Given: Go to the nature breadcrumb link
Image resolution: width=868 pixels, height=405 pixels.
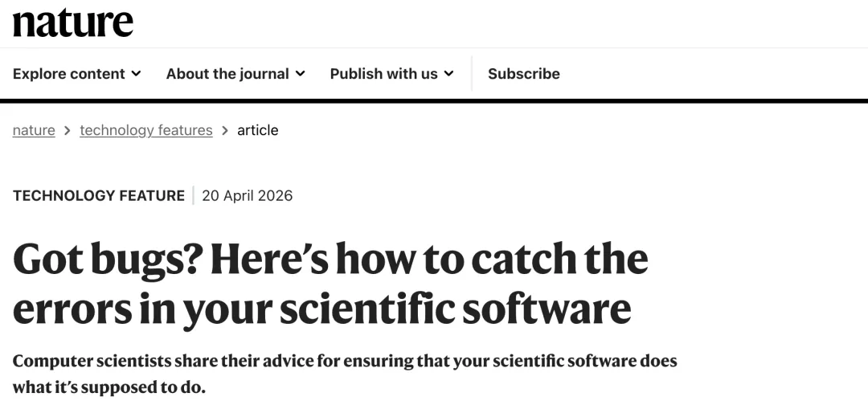Looking at the screenshot, I should point(34,130).
